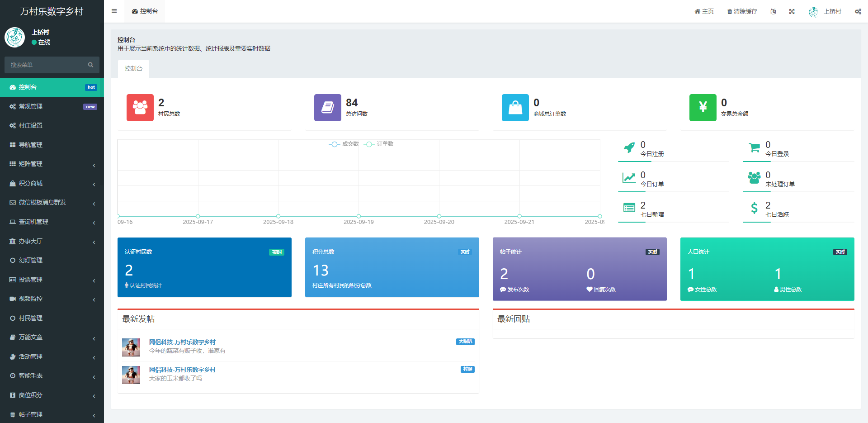Click the blue 商城总订单数 shopping bag icon
The width and height of the screenshot is (868, 423).
pos(515,108)
